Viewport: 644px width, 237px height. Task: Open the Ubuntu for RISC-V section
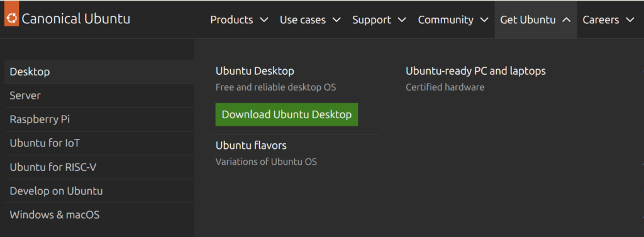tap(99, 167)
